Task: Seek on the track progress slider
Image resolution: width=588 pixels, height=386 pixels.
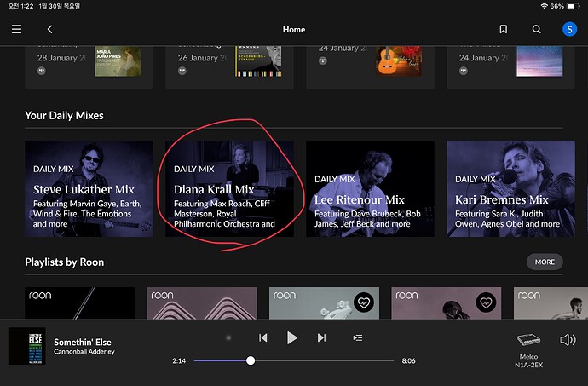Action: [x=294, y=360]
